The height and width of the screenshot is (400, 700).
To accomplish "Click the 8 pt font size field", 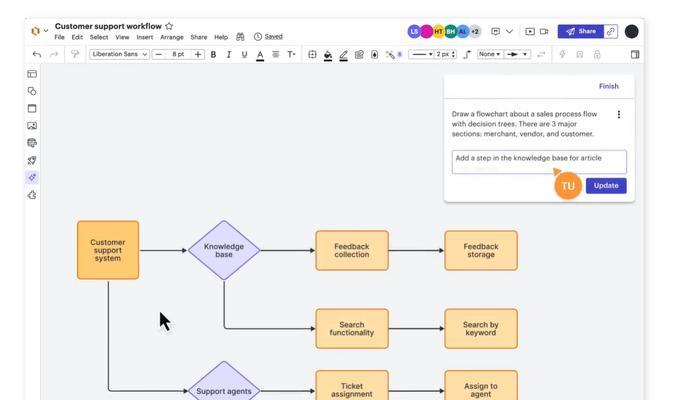I will 178,54.
